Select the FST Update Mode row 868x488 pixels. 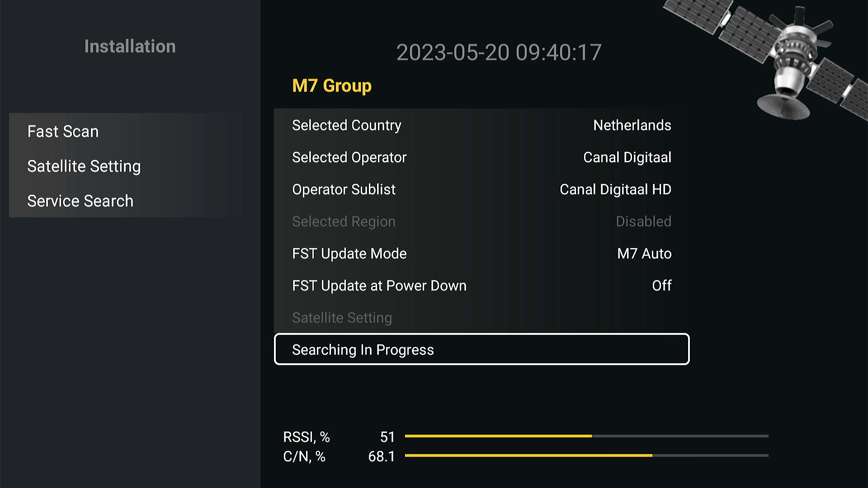click(481, 253)
